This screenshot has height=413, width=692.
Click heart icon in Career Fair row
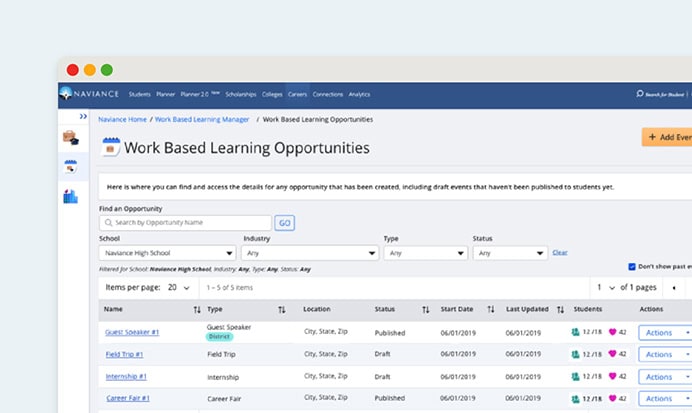click(x=613, y=398)
